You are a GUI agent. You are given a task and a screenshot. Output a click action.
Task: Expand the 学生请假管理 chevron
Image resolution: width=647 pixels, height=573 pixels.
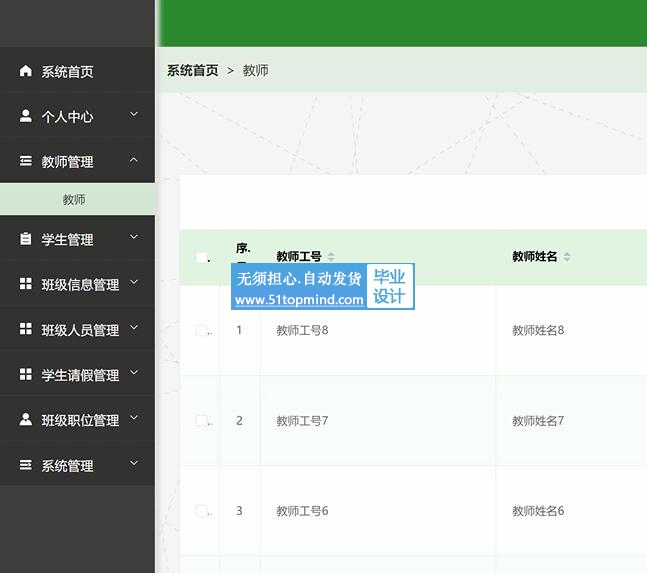coord(134,373)
